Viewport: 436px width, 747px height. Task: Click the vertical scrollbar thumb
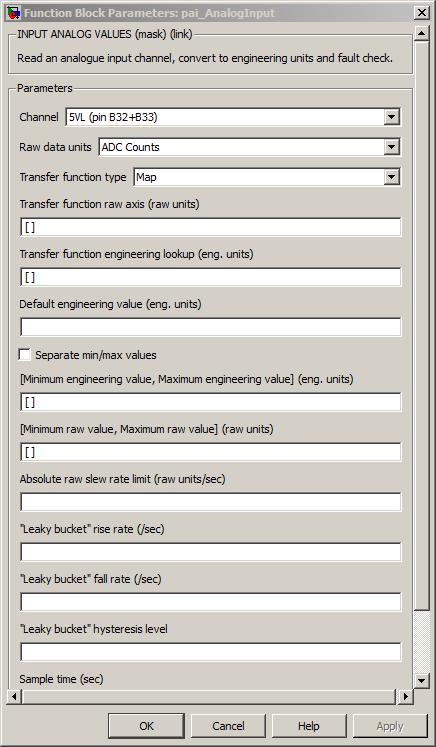[x=422, y=325]
